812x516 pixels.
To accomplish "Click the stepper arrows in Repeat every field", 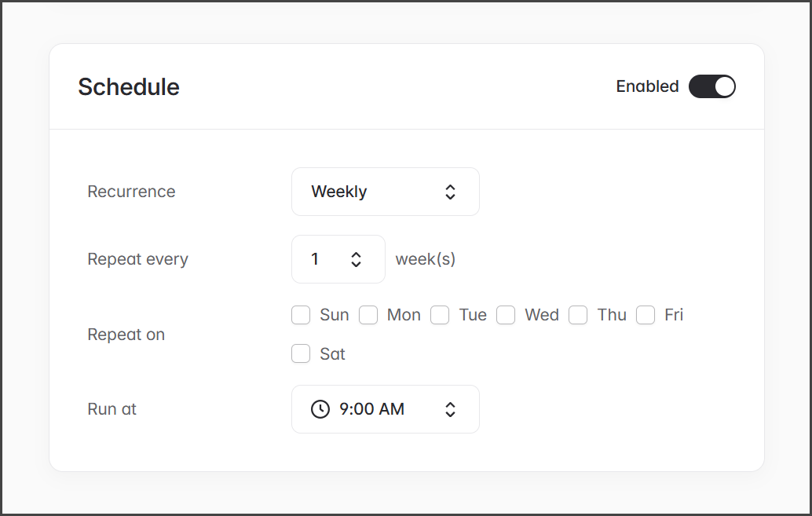I will tap(356, 259).
